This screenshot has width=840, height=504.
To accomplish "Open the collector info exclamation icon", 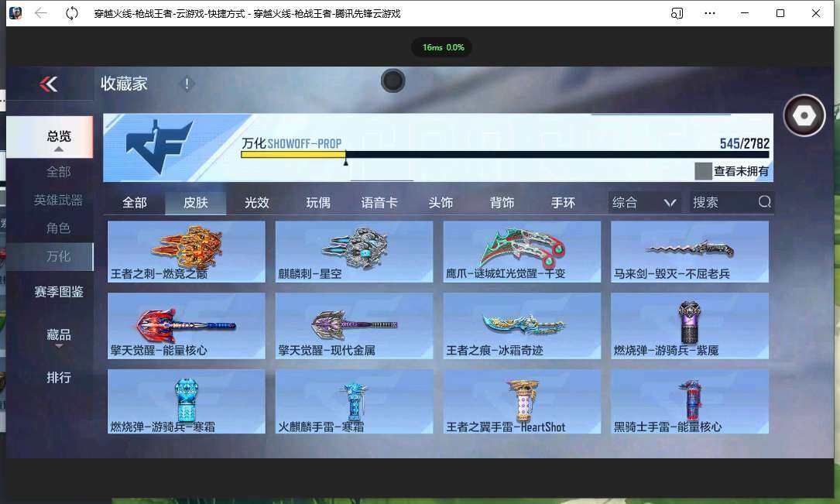I will pos(187,84).
